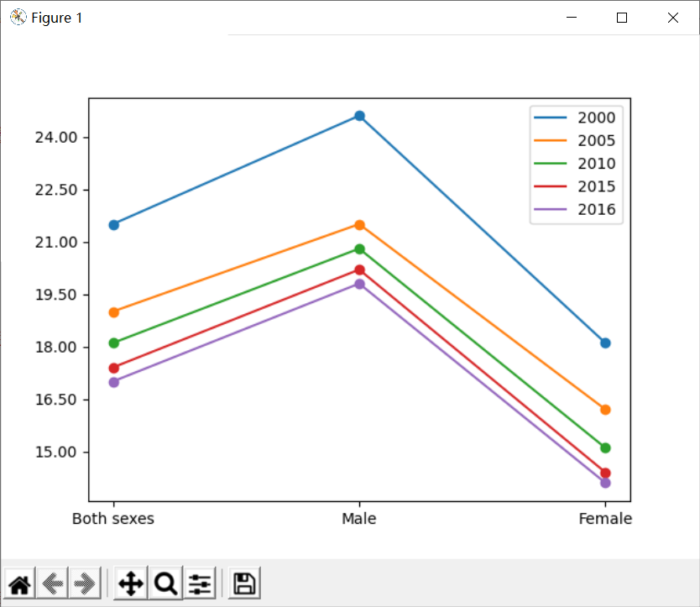Go back to previous view arrow
The height and width of the screenshot is (607, 700).
coord(53,583)
